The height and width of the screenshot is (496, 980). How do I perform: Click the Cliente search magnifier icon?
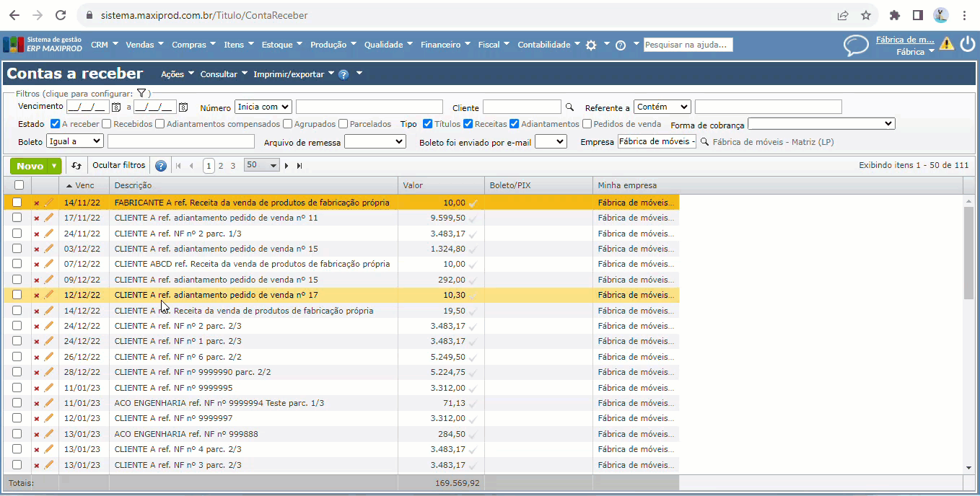pos(569,107)
